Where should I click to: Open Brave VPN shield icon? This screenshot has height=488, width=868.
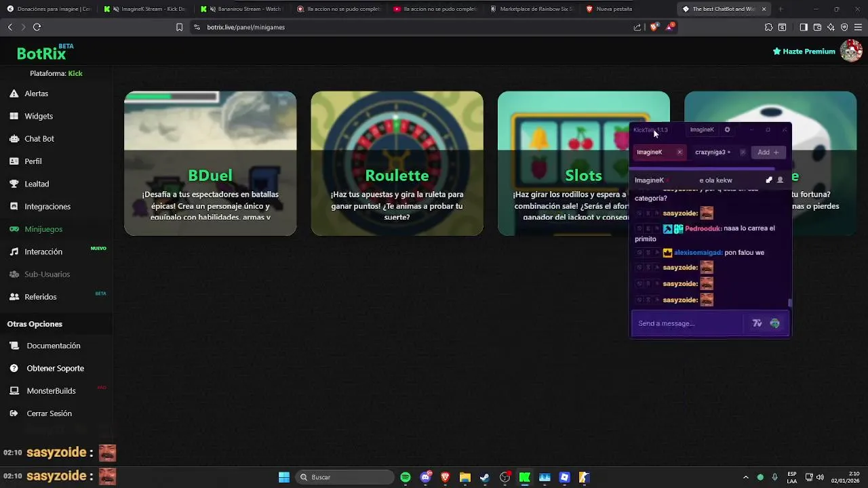point(844,27)
